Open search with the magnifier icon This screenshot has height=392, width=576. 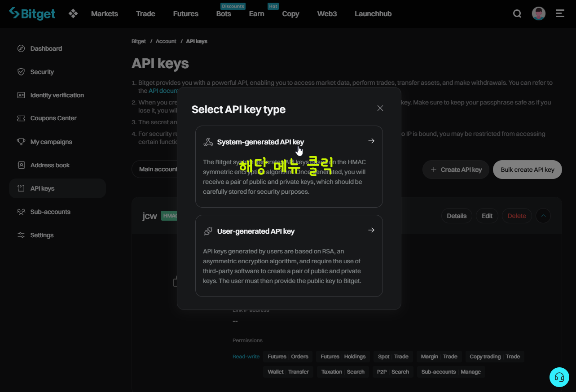coord(517,13)
